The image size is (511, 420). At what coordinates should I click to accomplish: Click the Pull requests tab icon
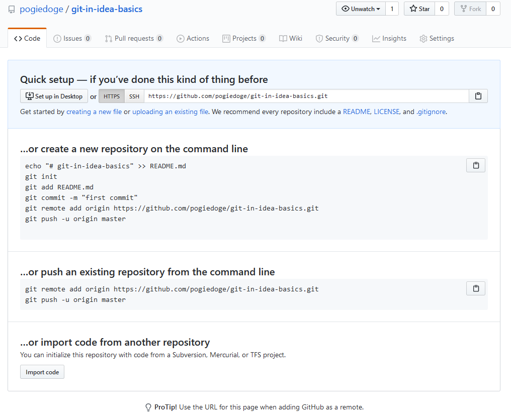coord(109,39)
